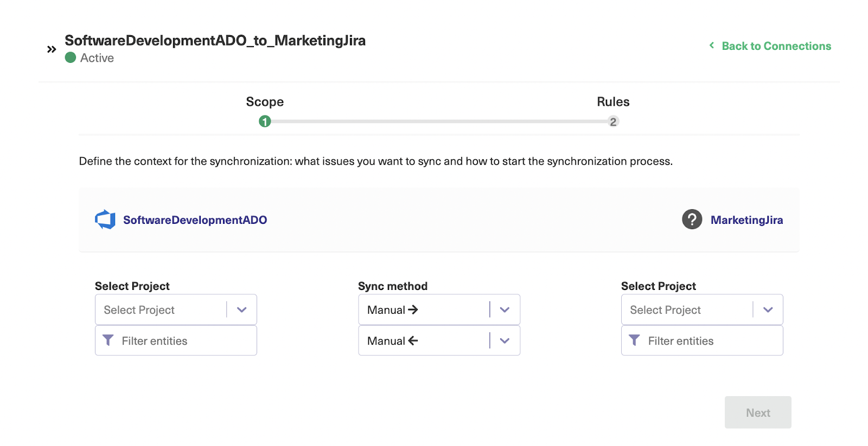Open the SoftwareDevelopmentADO link
This screenshot has height=446, width=868.
[195, 220]
